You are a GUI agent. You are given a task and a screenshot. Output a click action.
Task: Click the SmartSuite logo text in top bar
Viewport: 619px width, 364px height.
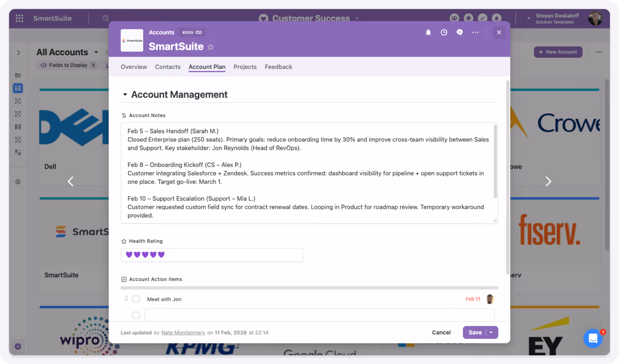(52, 18)
